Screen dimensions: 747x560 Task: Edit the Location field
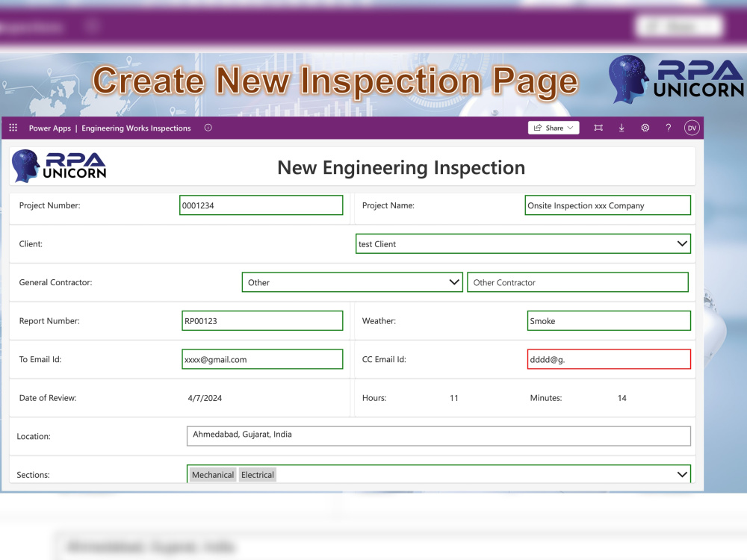pyautogui.click(x=438, y=436)
